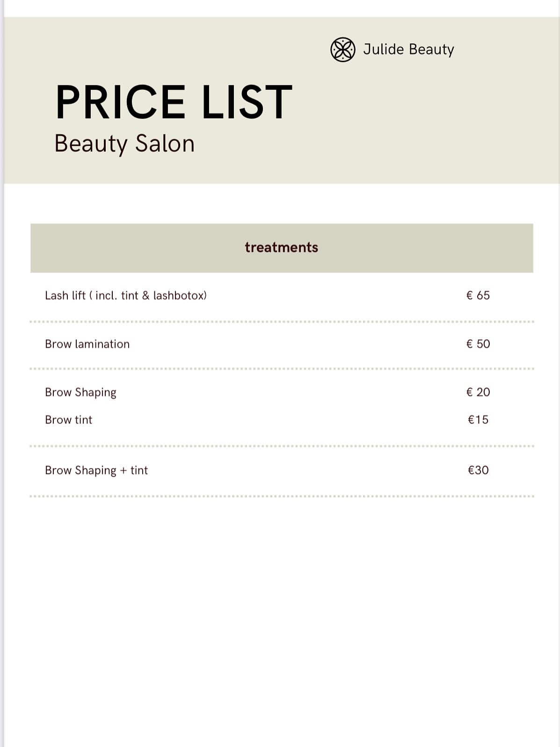Screen dimensions: 560x747
Task: Click the €15 brow tint price
Action: (x=478, y=420)
